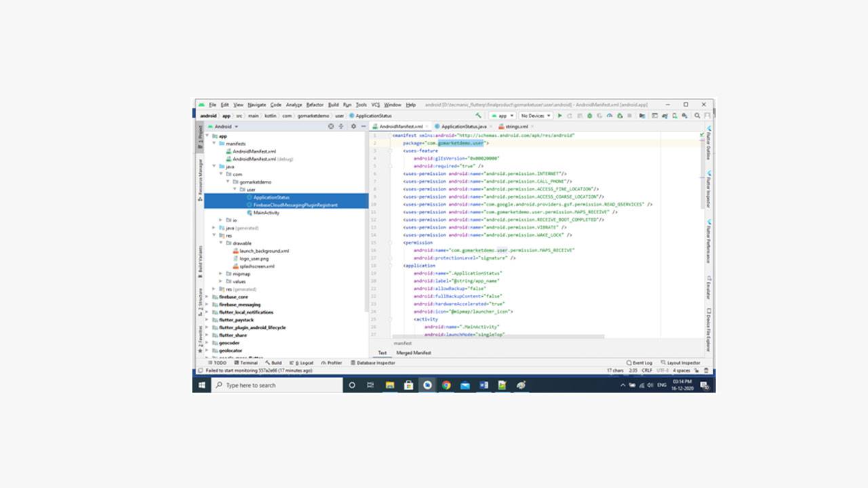Click the Make Project hammer icon
Viewport: 868px width, 488px height.
[479, 116]
